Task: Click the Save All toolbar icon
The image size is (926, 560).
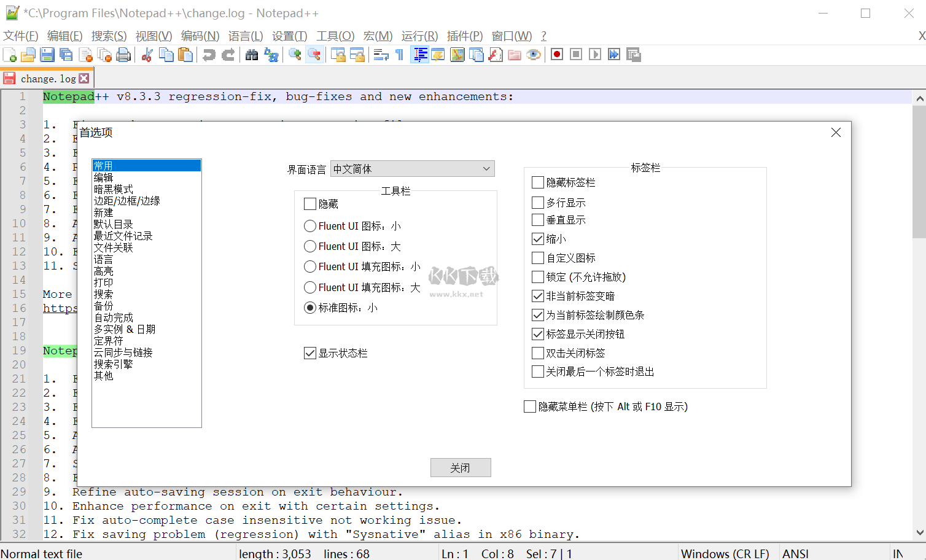Action: pyautogui.click(x=66, y=55)
